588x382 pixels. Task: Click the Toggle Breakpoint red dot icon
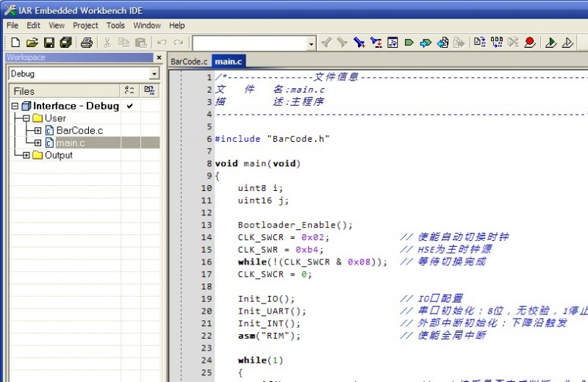click(x=529, y=43)
